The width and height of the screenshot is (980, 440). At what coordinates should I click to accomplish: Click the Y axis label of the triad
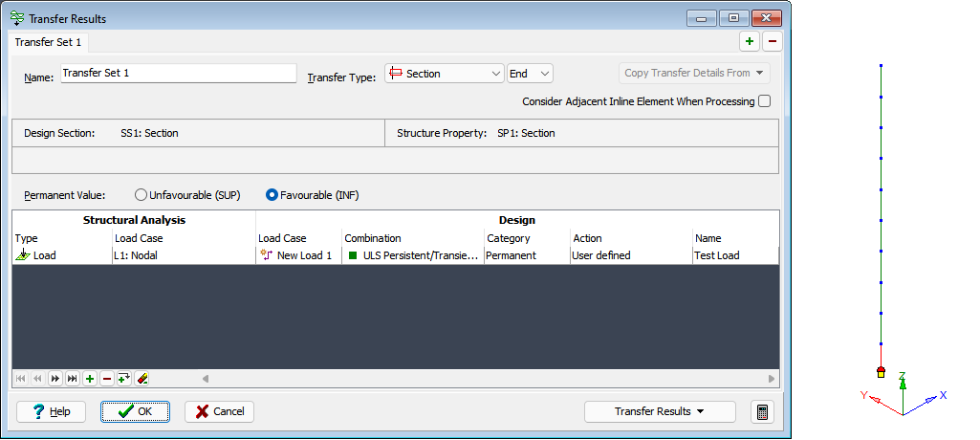pos(863,395)
